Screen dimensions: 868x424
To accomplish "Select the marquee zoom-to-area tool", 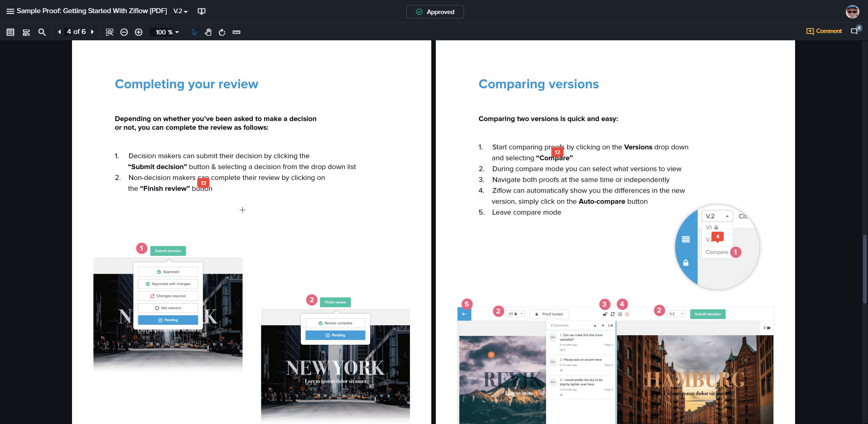I will [110, 32].
